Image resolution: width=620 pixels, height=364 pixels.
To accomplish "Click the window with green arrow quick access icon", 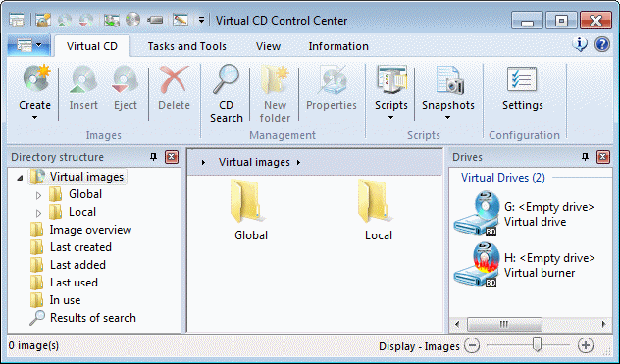I will [x=112, y=20].
